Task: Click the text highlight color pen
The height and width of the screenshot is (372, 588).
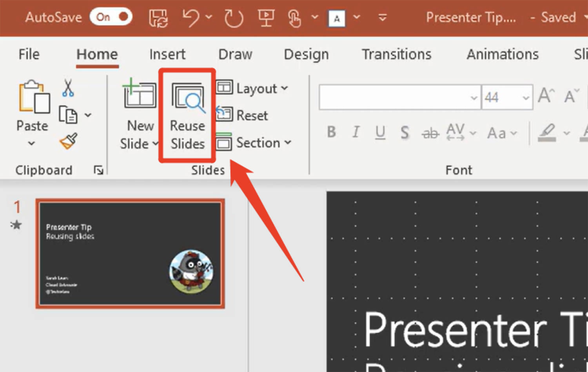Action: [x=547, y=132]
